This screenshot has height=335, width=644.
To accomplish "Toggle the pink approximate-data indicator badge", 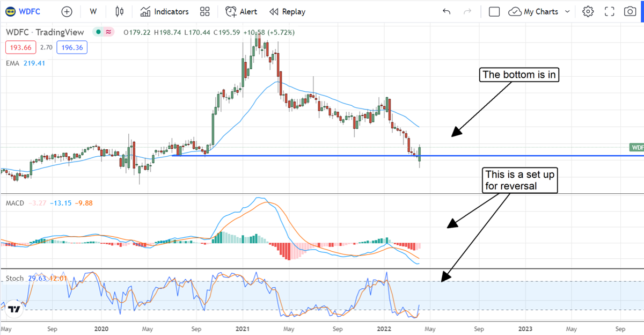I will tap(109, 32).
